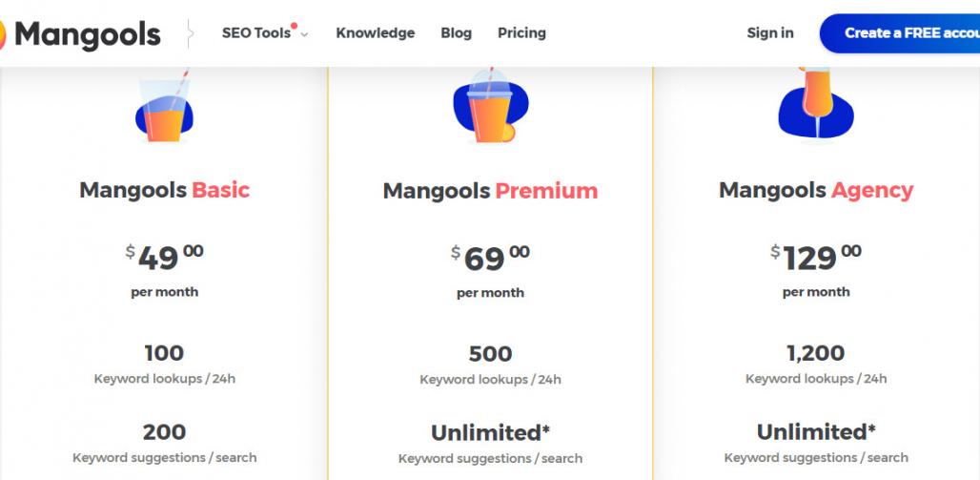Click the $69 per month price

[490, 258]
